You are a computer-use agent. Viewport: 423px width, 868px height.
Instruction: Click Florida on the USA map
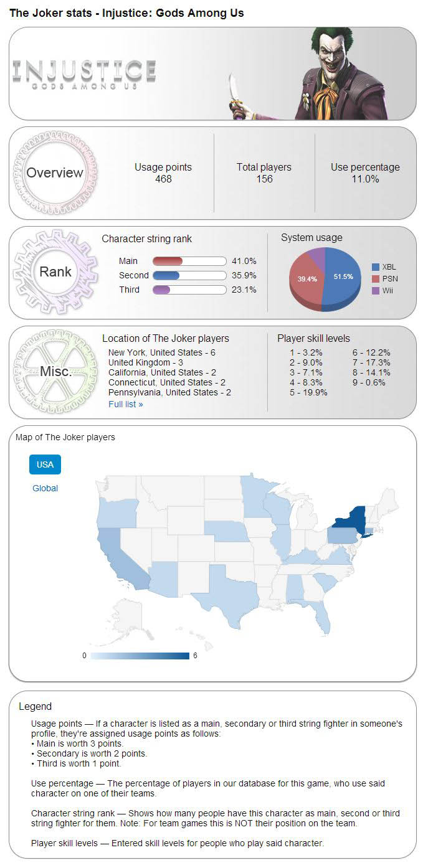(x=323, y=616)
